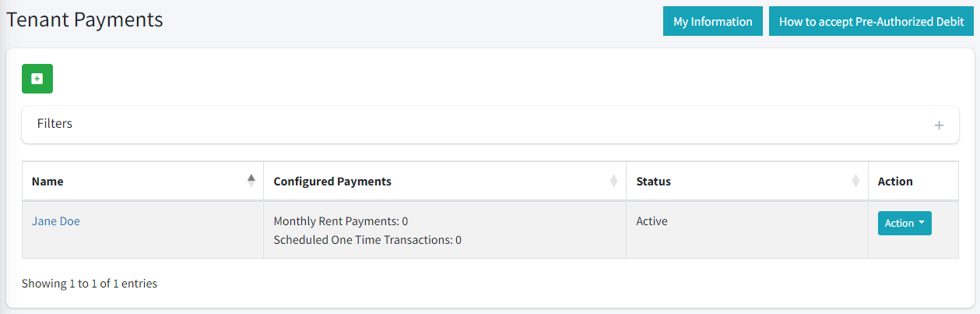This screenshot has height=314, width=980.
Task: Sort by Configured Payments header text
Action: [332, 182]
